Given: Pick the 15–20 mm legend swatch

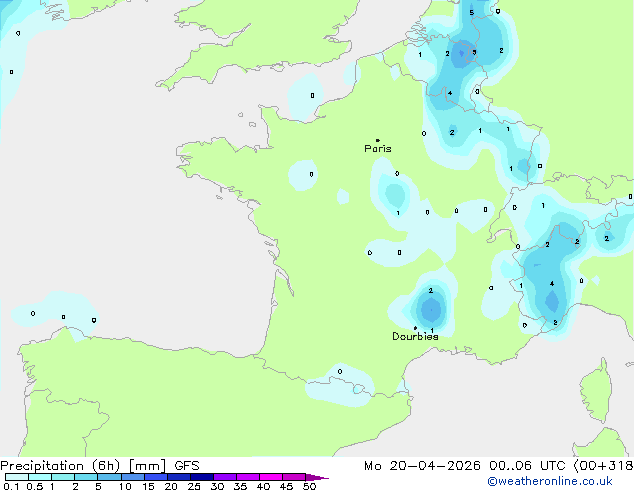Looking at the screenshot, I should pos(156,477).
